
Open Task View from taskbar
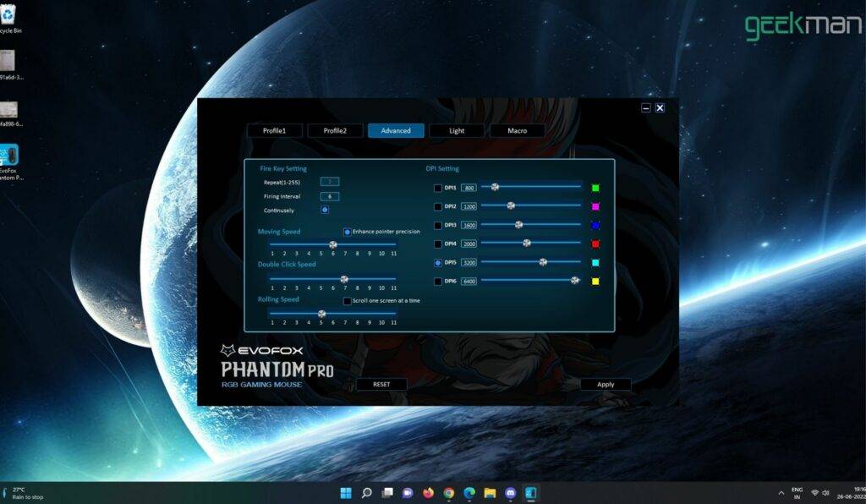pos(387,493)
